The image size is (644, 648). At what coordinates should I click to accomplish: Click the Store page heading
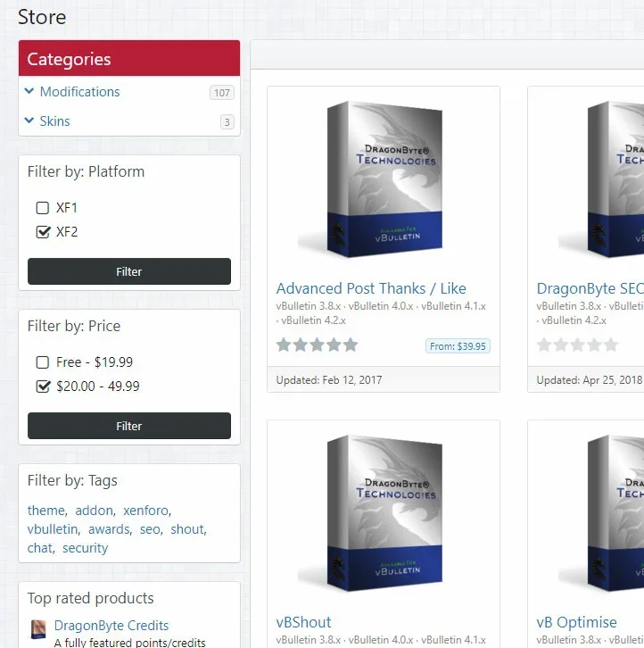[x=42, y=17]
